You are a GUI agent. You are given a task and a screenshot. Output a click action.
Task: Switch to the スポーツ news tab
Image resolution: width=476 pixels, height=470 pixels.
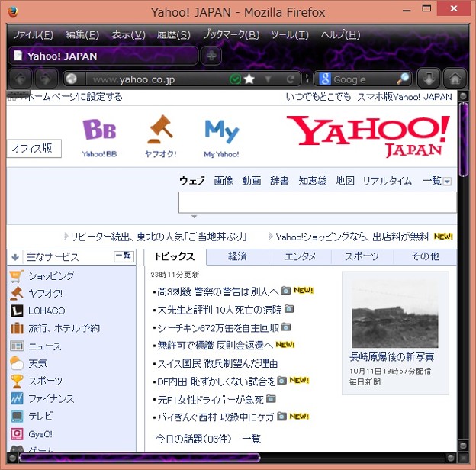click(x=362, y=256)
